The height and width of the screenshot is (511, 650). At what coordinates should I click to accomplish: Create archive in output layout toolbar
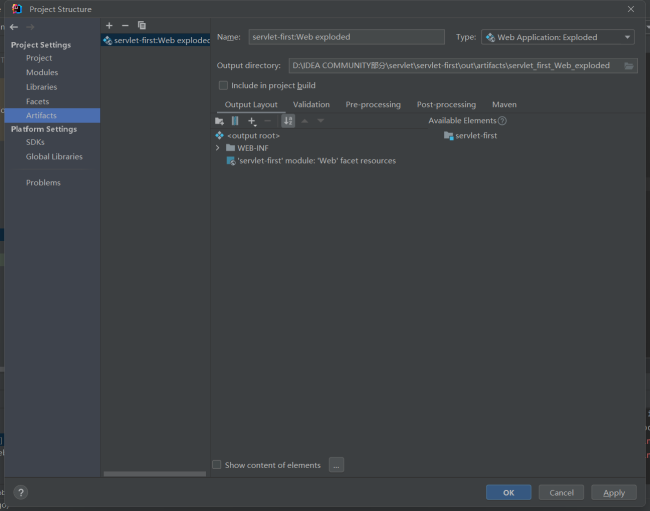tap(235, 121)
